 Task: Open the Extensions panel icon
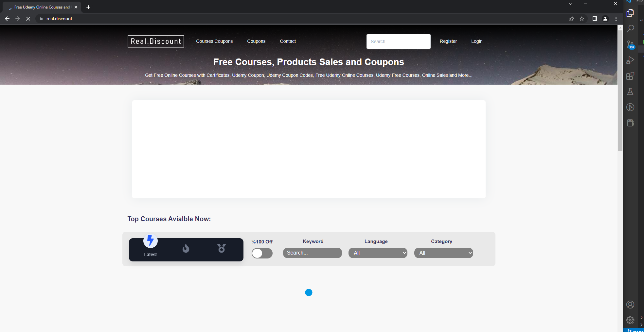point(630,76)
